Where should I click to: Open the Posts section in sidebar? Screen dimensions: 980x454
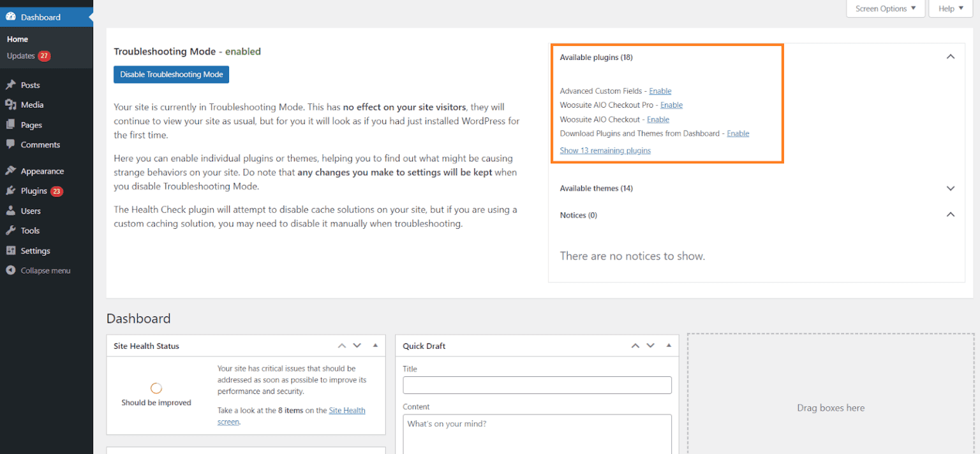11,85
